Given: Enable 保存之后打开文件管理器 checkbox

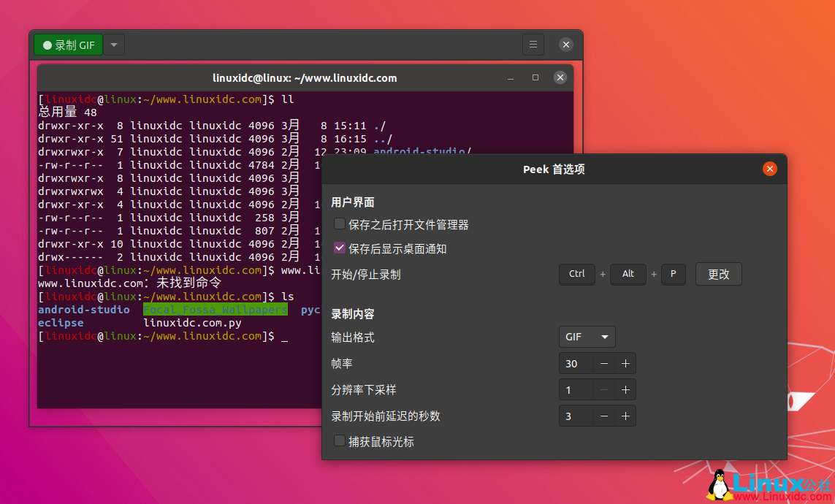Looking at the screenshot, I should point(339,224).
